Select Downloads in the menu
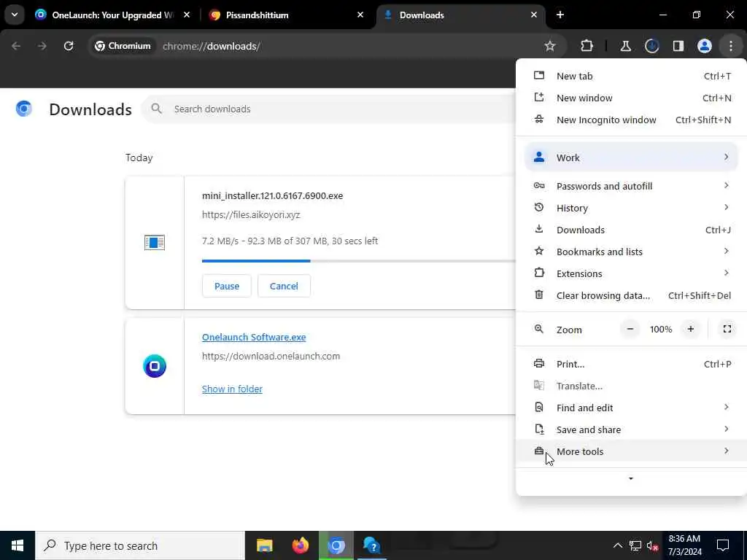747x560 pixels. [x=631, y=230]
